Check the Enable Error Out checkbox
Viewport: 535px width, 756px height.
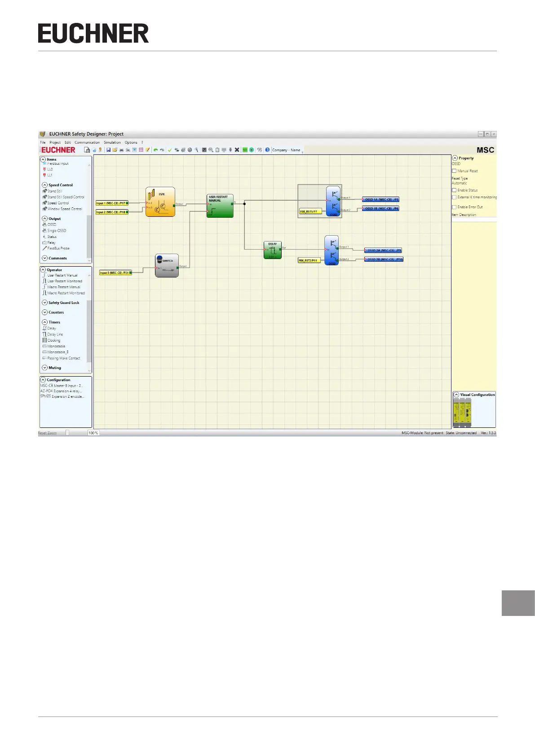[x=454, y=207]
